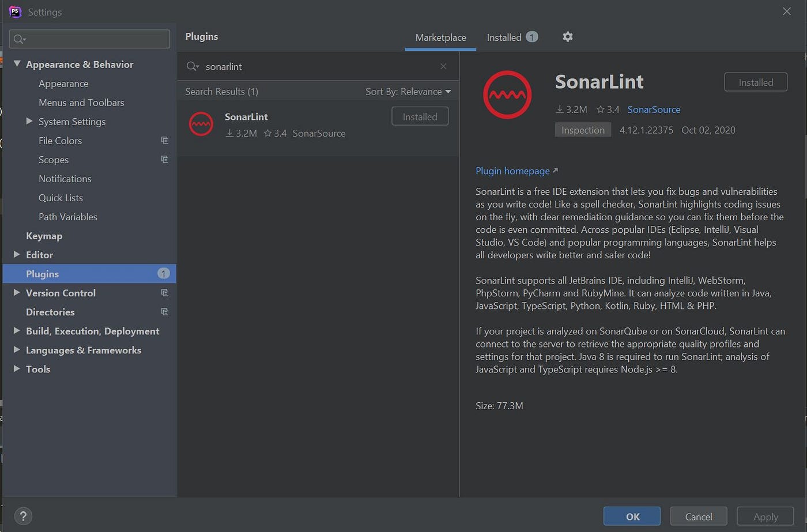This screenshot has height=532, width=807.
Task: Open Notifications settings page
Action: pyautogui.click(x=65, y=179)
